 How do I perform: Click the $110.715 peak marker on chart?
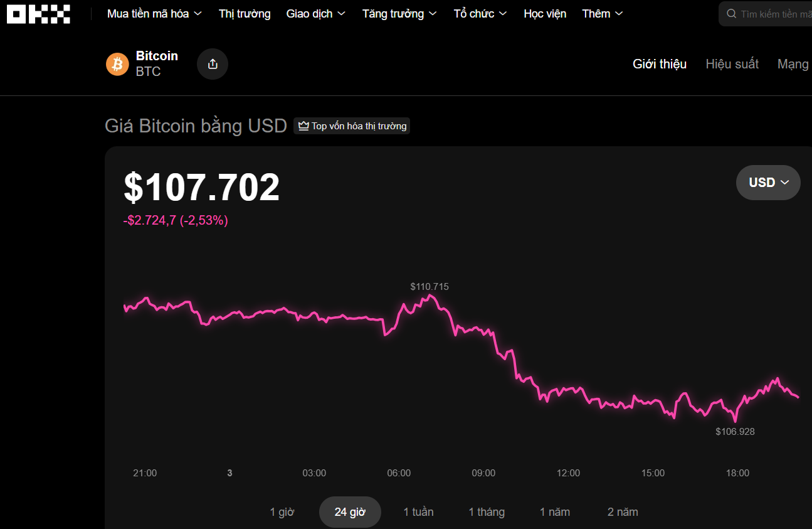(x=430, y=287)
